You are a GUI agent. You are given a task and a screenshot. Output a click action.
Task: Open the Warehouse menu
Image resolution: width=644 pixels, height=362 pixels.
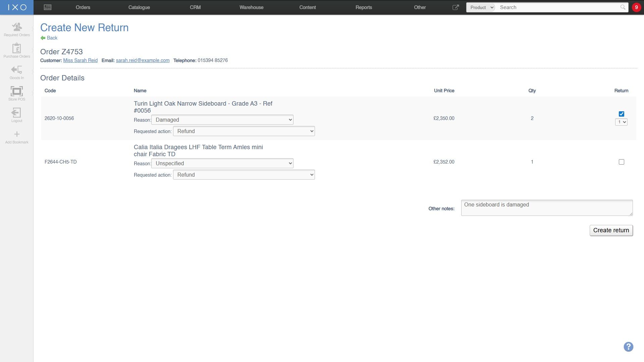coord(251,7)
